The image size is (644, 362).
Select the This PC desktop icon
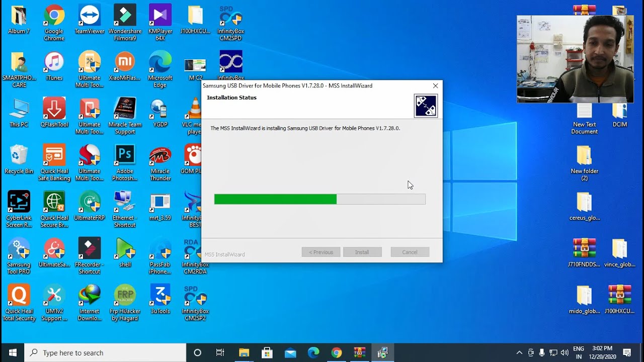point(19,113)
